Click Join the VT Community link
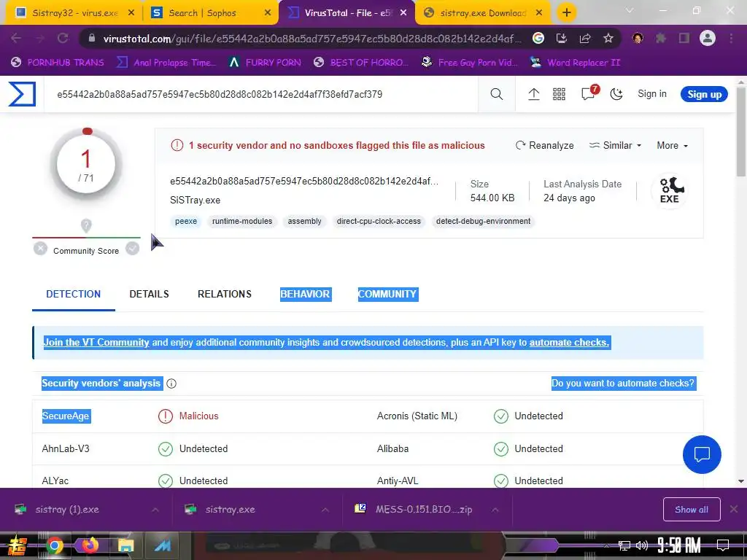This screenshot has width=747, height=560. (x=96, y=343)
